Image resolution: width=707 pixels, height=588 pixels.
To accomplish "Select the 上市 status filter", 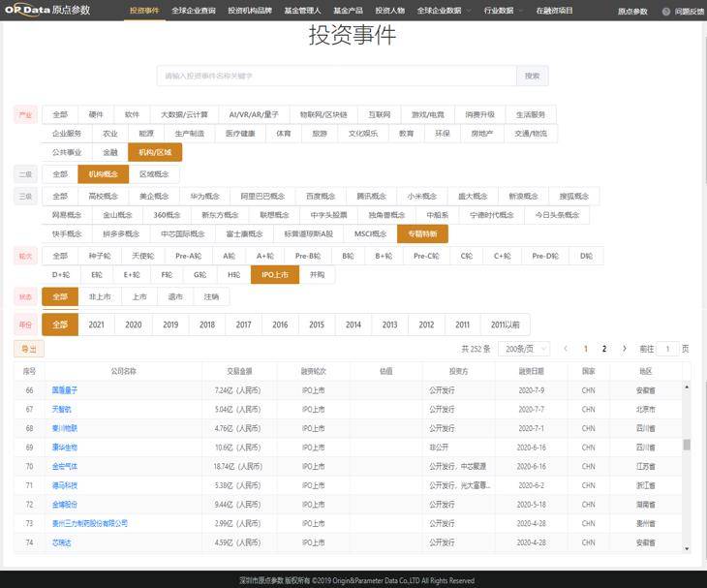I will click(x=139, y=296).
